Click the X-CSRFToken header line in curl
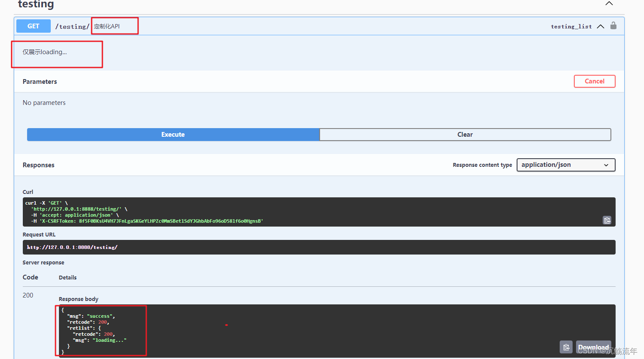 click(147, 221)
